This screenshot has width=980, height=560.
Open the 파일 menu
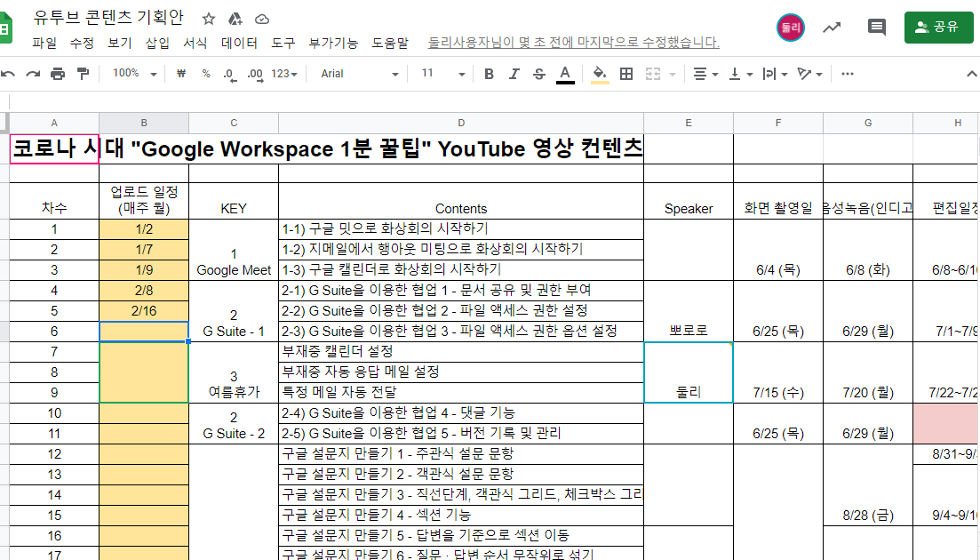[44, 43]
